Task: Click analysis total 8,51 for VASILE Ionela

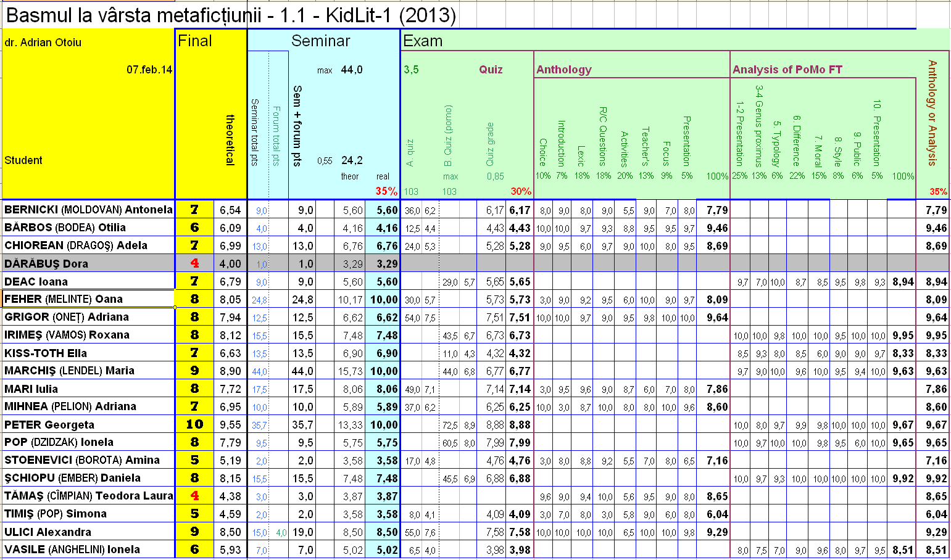Action: (903, 550)
